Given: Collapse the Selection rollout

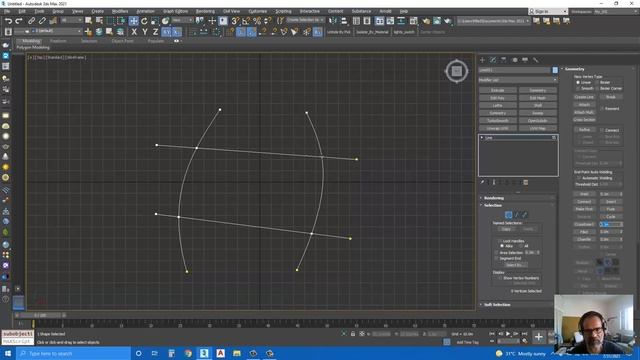Looking at the screenshot, I should (493, 205).
